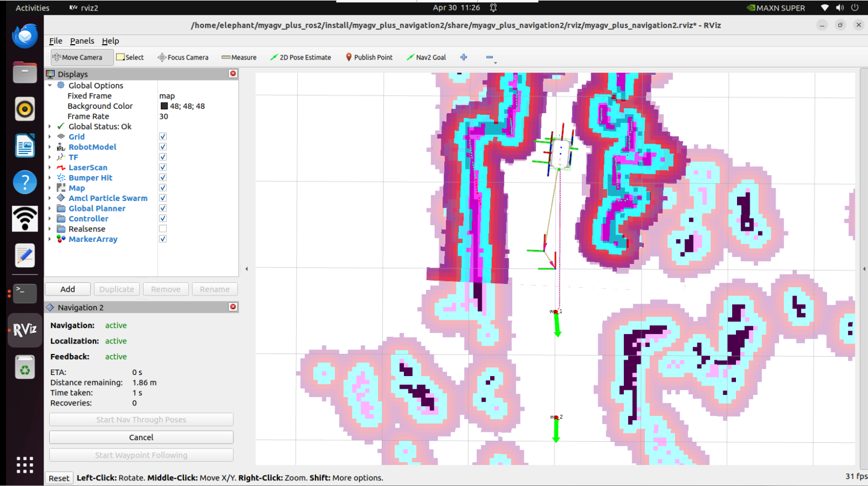Open Thunderbird from the dock

(x=25, y=36)
